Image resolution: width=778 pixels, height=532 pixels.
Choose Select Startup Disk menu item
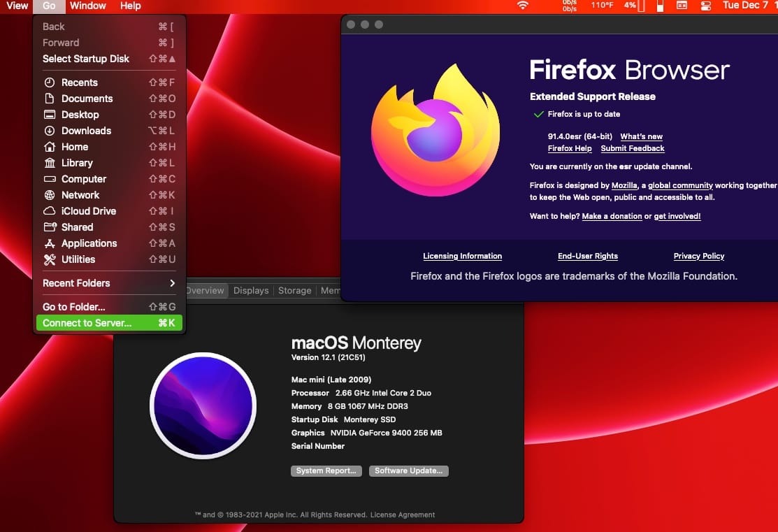pyautogui.click(x=109, y=59)
